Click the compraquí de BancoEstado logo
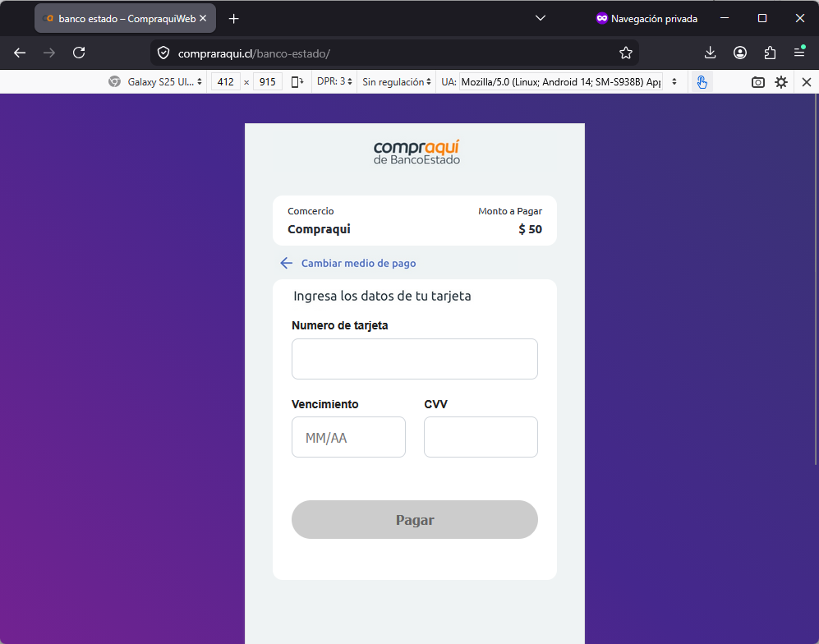This screenshot has width=819, height=644. tap(416, 152)
